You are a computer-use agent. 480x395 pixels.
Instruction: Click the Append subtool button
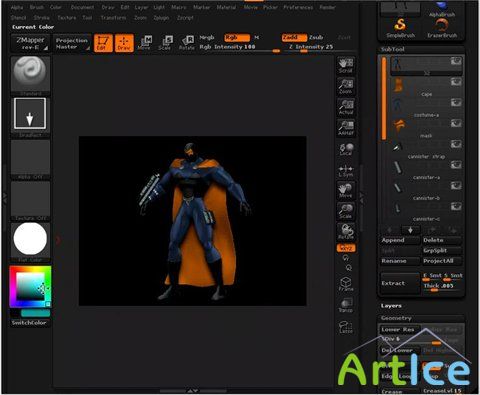point(400,240)
